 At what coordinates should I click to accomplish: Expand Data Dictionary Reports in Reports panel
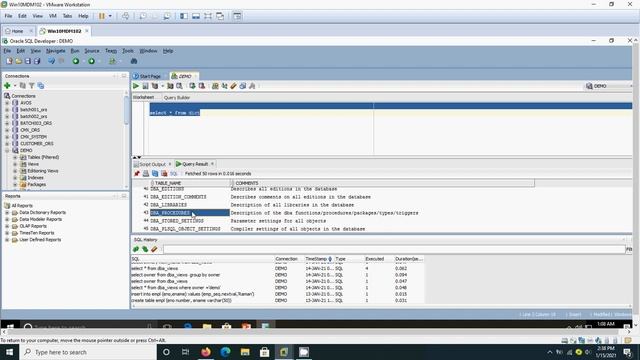click(x=7, y=213)
